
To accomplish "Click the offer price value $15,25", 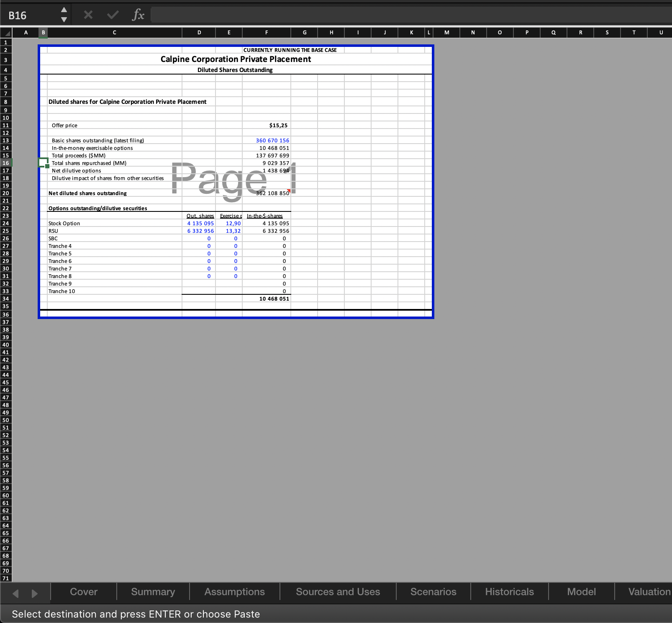I will (278, 125).
